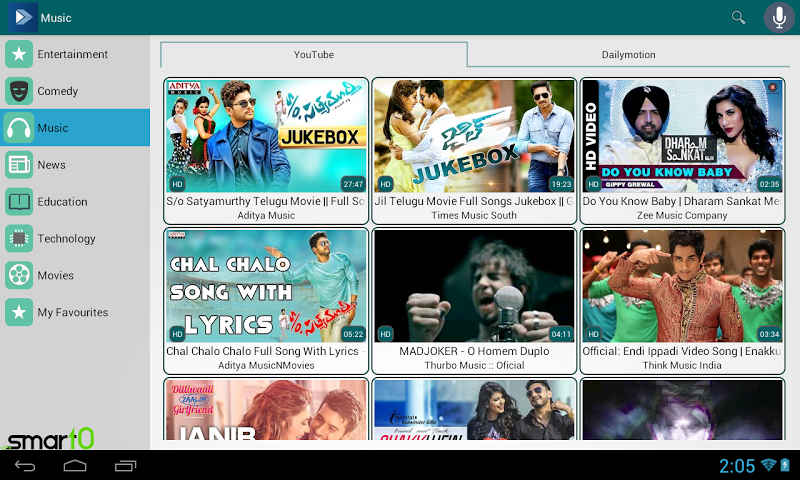Play Endi Ippadi Video Song thumbnail
The height and width of the screenshot is (480, 800).
click(x=682, y=286)
